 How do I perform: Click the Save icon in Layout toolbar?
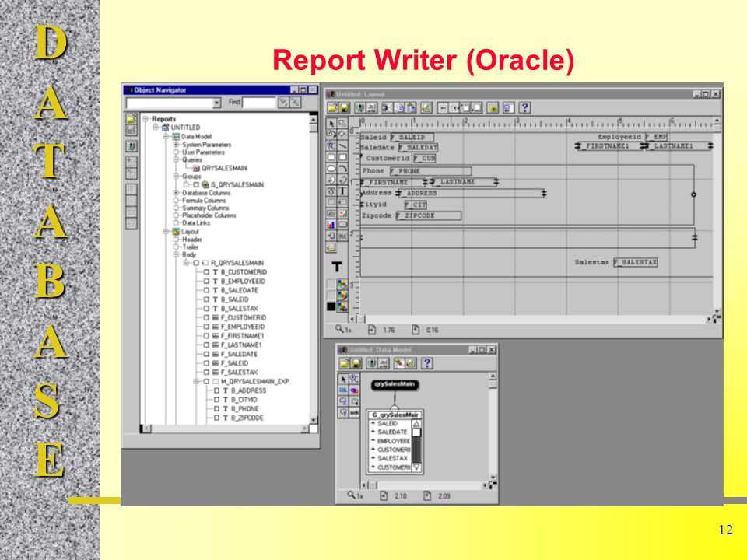point(345,107)
